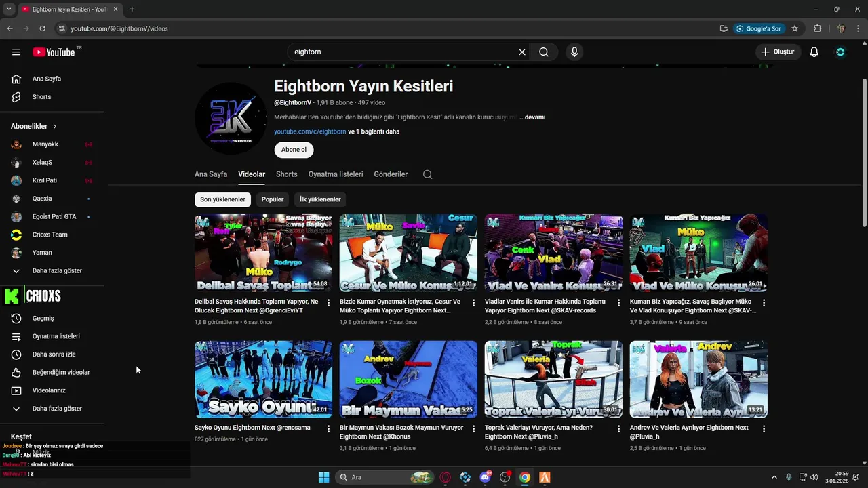Switch to channel Shorts tab

click(287, 174)
